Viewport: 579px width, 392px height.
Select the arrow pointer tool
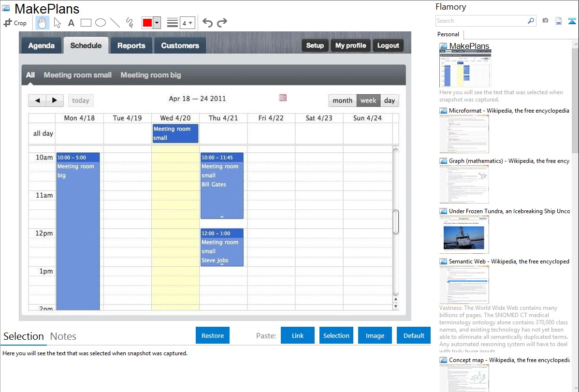click(x=57, y=23)
